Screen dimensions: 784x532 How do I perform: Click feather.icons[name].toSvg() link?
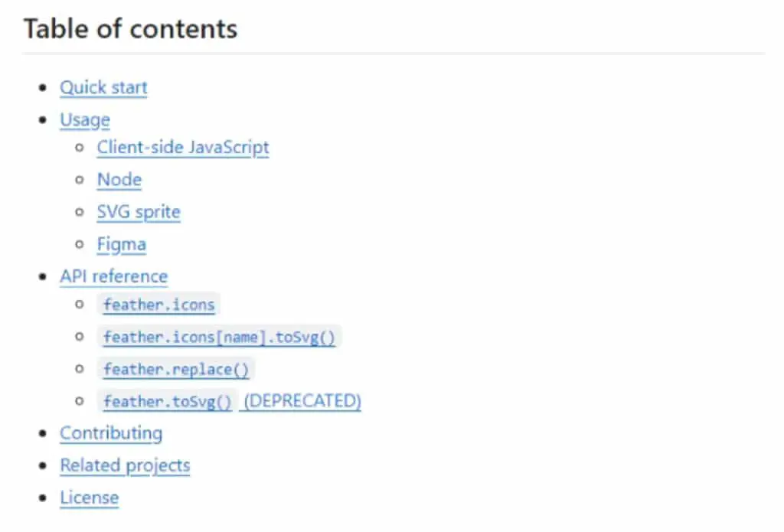(219, 337)
